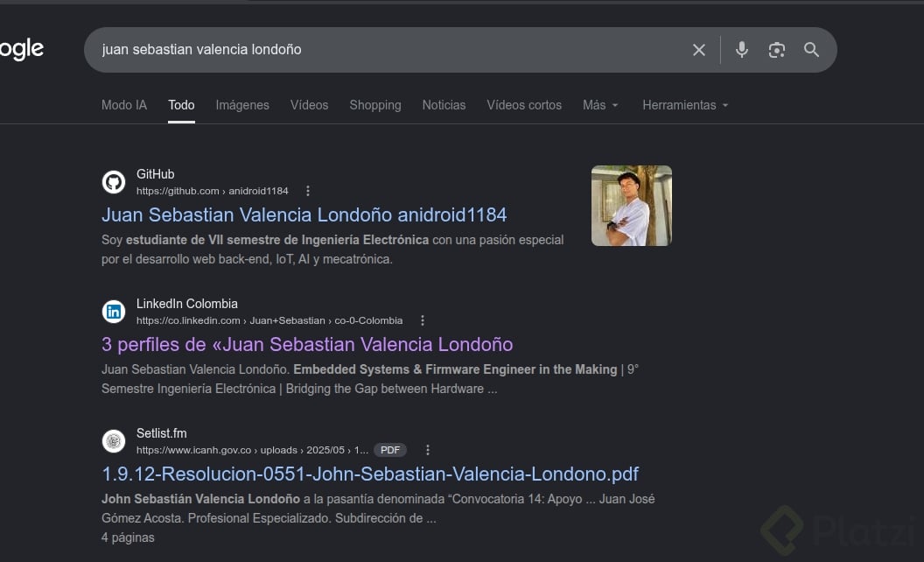The width and height of the screenshot is (924, 562).
Task: Click the 'John Sebastián Valencia Londoño' snippet text
Action: [x=200, y=499]
